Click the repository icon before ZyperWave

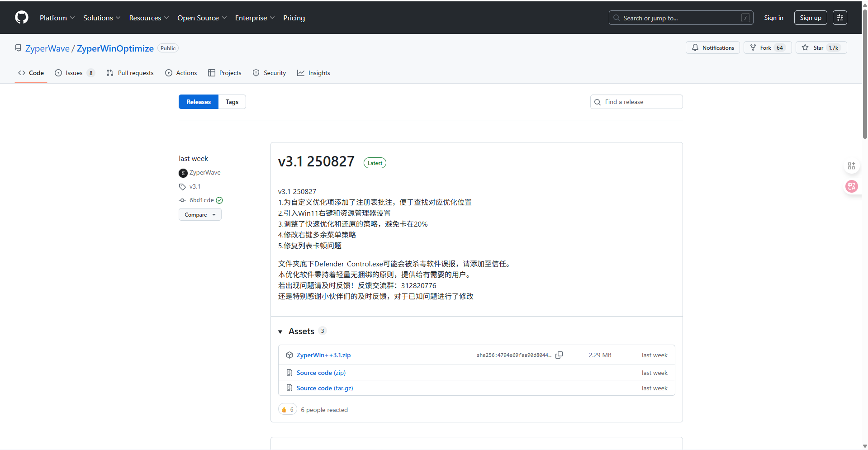click(x=18, y=48)
